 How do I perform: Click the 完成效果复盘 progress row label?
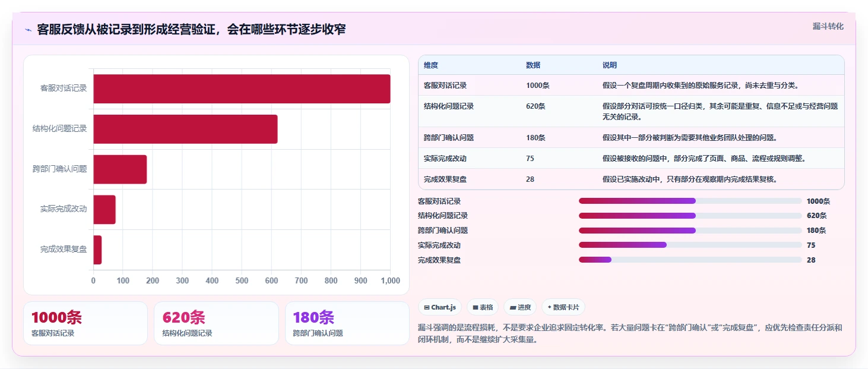[x=439, y=260]
